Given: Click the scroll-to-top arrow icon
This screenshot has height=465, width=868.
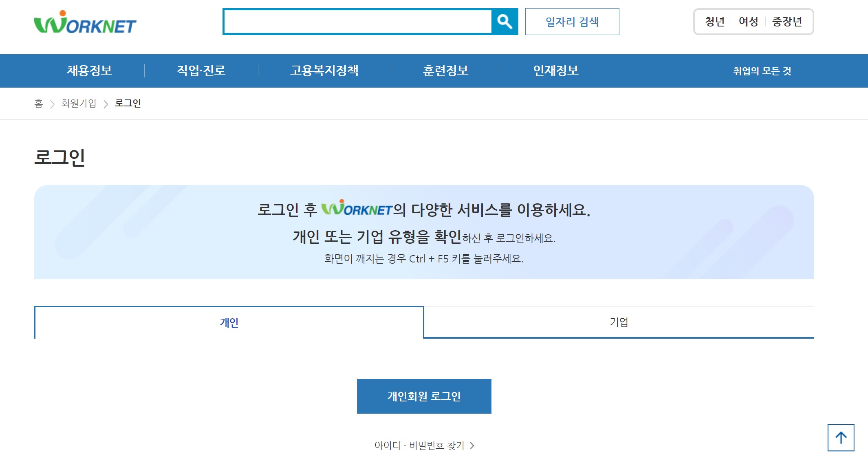Looking at the screenshot, I should (x=841, y=438).
